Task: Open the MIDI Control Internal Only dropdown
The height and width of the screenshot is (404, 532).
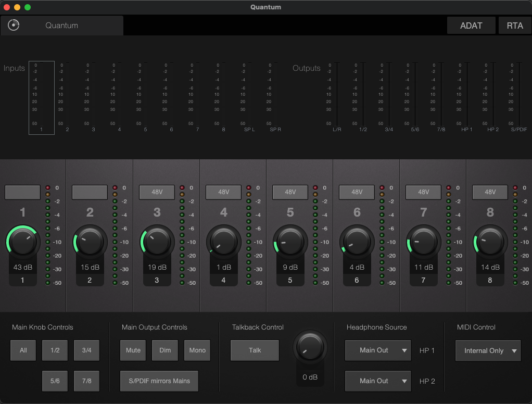Action: [x=488, y=350]
